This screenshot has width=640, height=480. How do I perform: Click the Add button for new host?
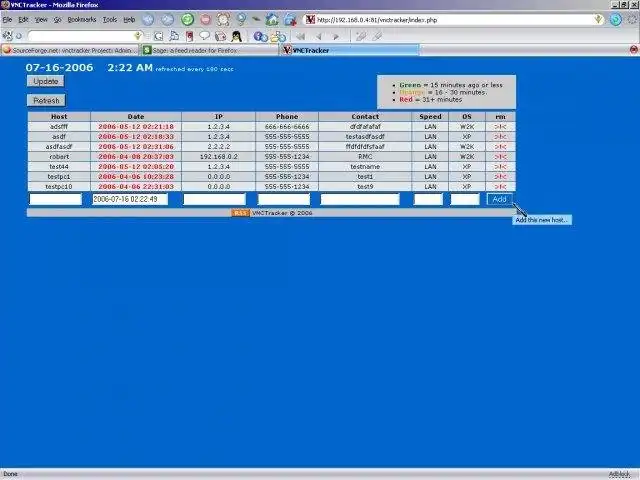(500, 199)
